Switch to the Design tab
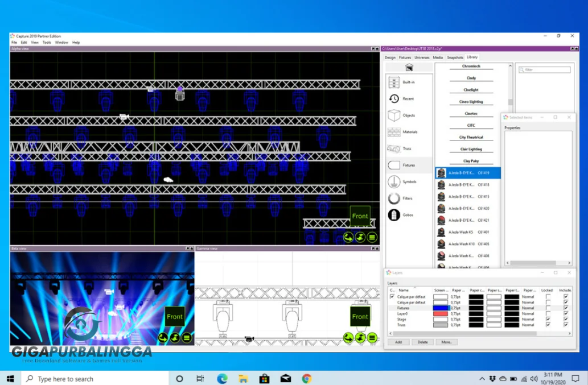Image resolution: width=588 pixels, height=385 pixels. (x=390, y=57)
